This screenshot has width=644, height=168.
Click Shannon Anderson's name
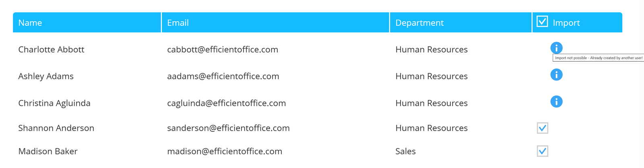(56, 128)
